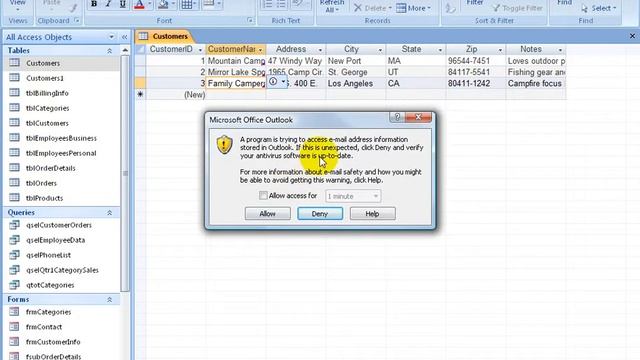
Task: Click the frmContact form icon
Action: pos(14,327)
